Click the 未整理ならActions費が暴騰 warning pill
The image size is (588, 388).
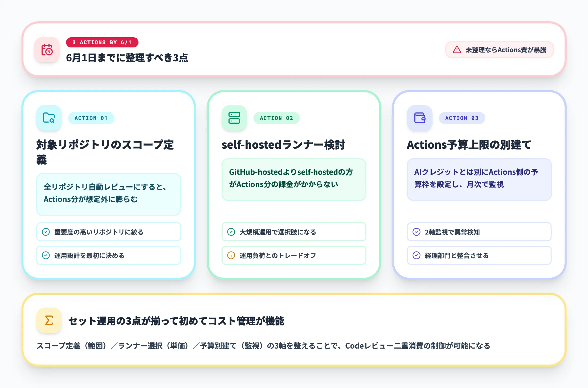point(499,50)
